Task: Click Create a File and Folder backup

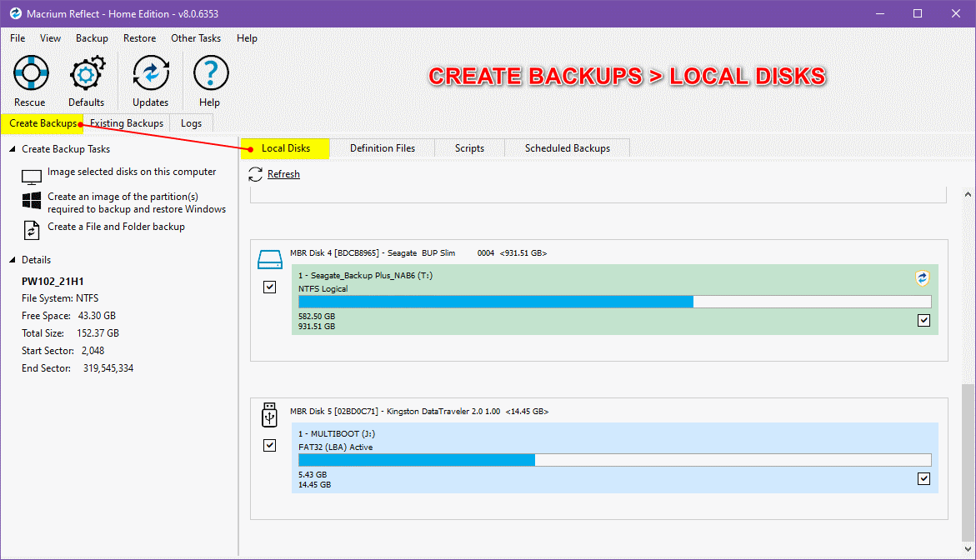Action: click(117, 227)
